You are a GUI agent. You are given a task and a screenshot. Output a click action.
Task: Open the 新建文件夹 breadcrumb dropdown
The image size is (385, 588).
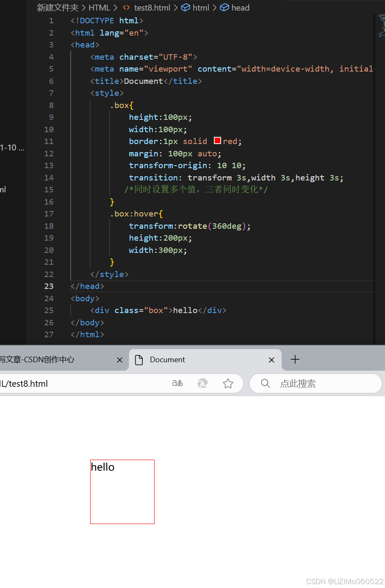58,8
